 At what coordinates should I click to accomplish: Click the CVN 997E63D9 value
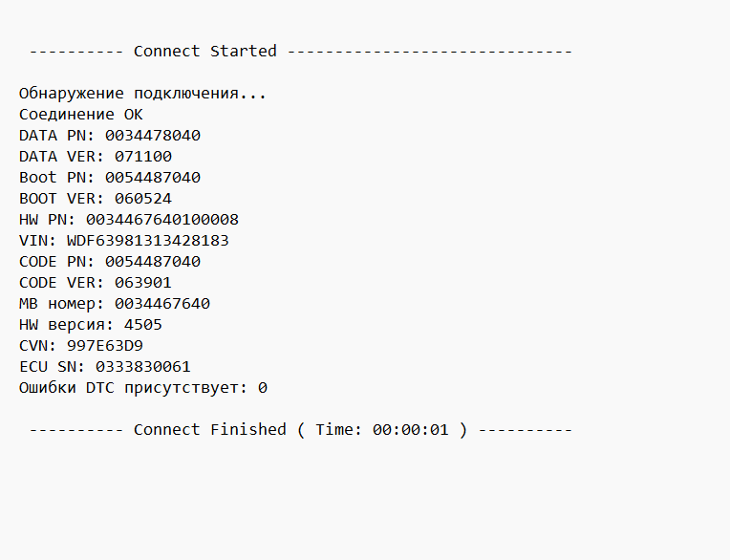tap(105, 345)
